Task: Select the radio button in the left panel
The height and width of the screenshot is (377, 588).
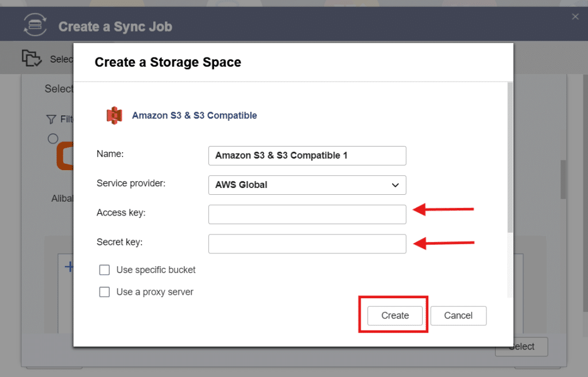Action: click(53, 138)
